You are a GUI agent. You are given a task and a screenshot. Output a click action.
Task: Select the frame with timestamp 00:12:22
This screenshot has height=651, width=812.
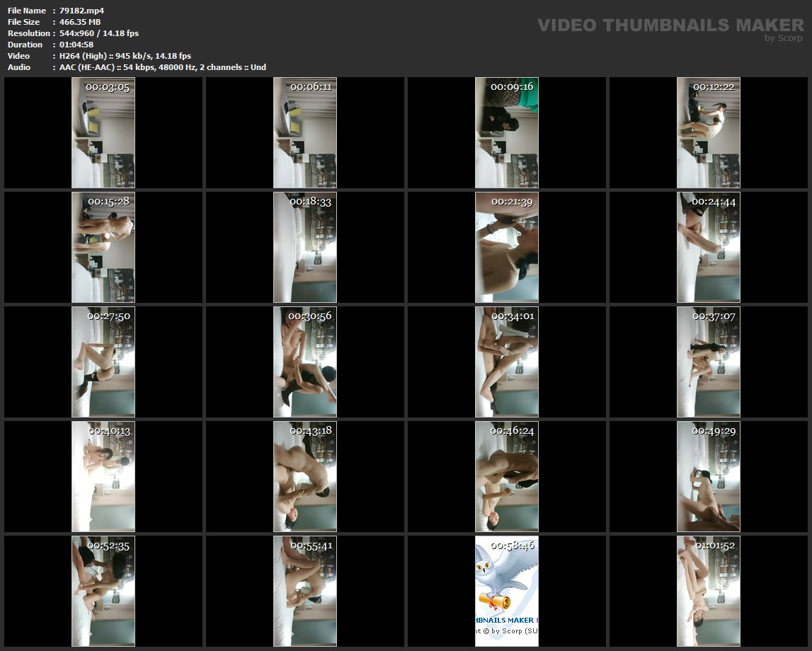[708, 133]
